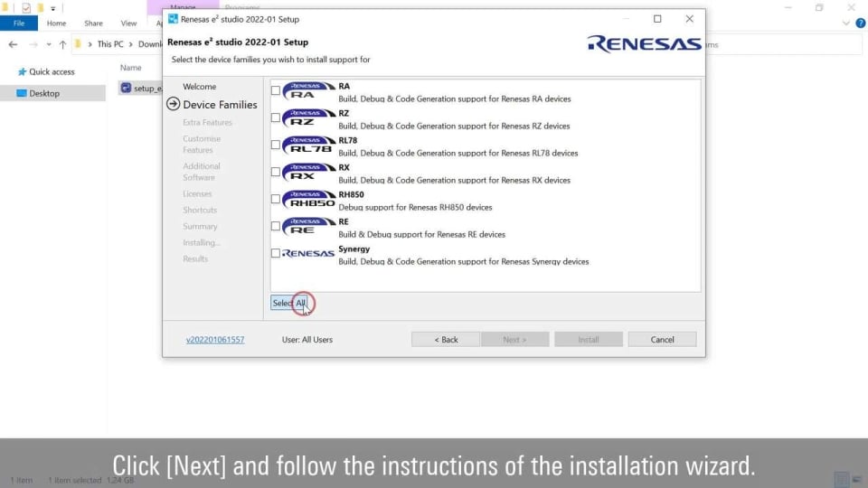Expand the Explorer ribbon chevron

point(846,23)
